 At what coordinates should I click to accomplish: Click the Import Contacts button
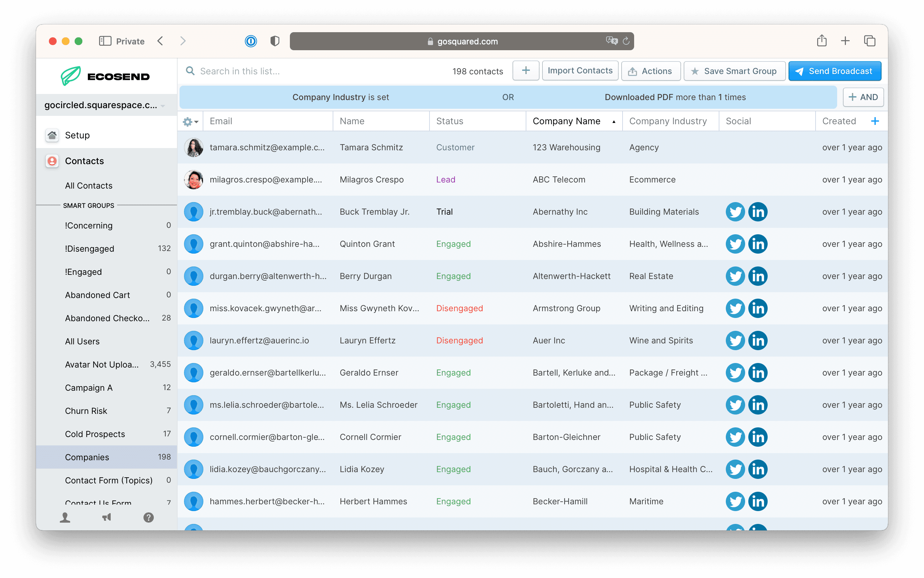point(580,71)
